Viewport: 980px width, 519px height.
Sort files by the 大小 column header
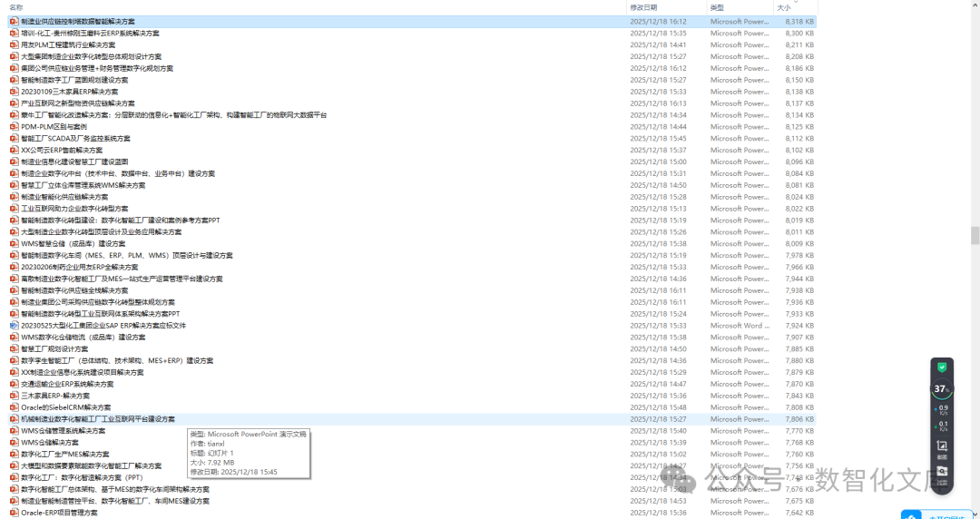click(x=784, y=7)
